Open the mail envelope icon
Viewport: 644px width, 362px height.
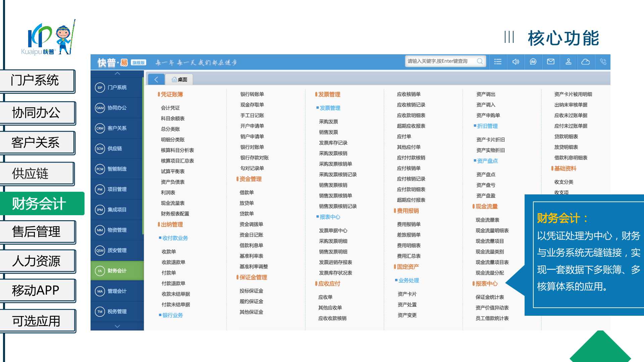(551, 62)
